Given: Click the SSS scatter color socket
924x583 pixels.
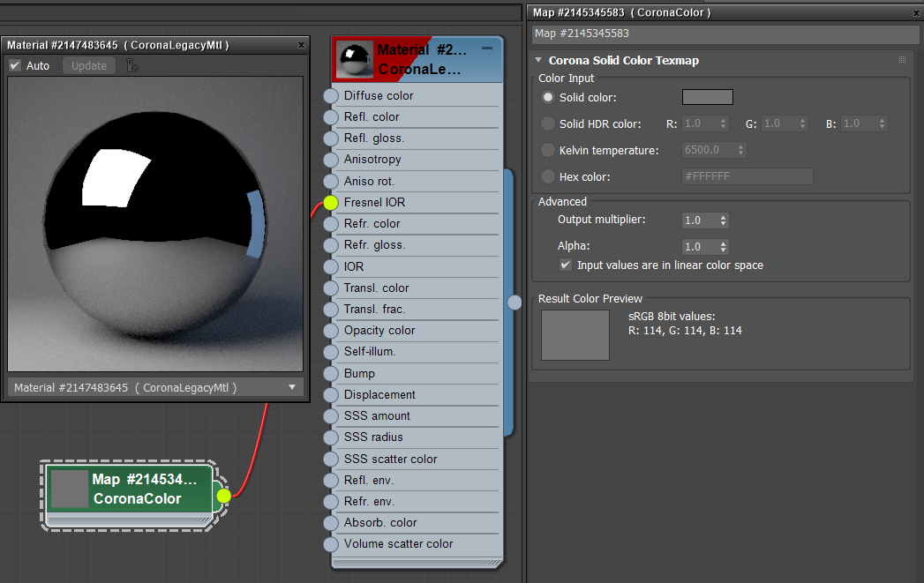Looking at the screenshot, I should coord(331,459).
